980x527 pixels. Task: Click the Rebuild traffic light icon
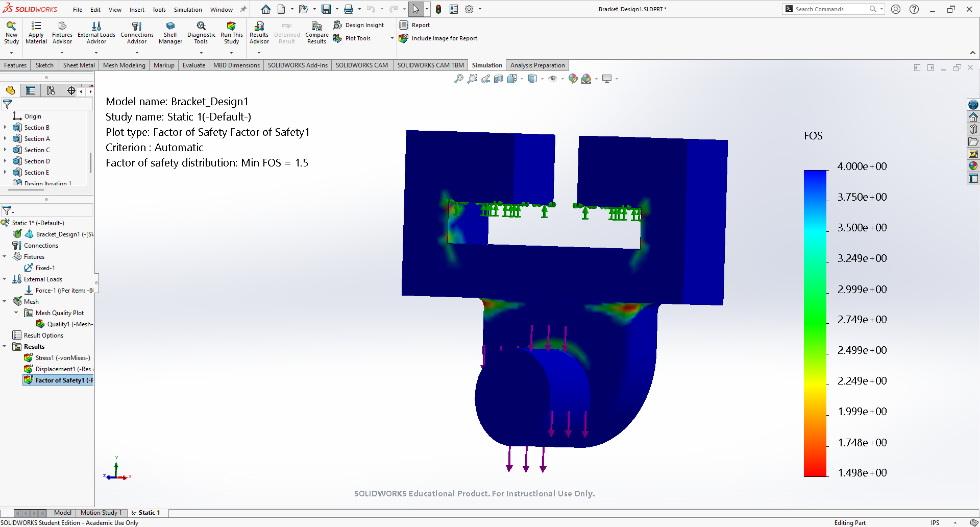coord(438,9)
